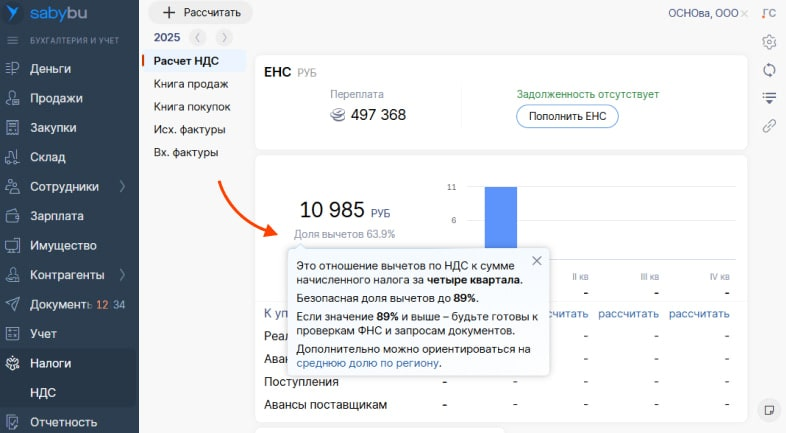Screen dimensions: 786x433
Task: Click the blue first quarter chart bar
Action: 501,217
